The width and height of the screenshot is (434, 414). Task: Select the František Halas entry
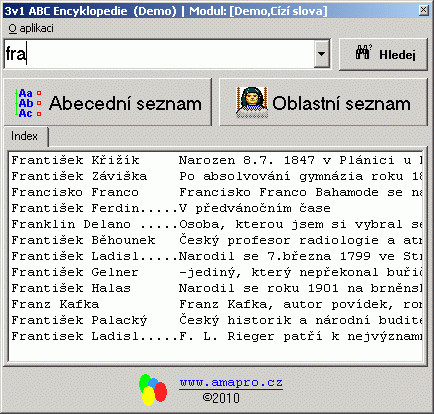pyautogui.click(x=216, y=288)
